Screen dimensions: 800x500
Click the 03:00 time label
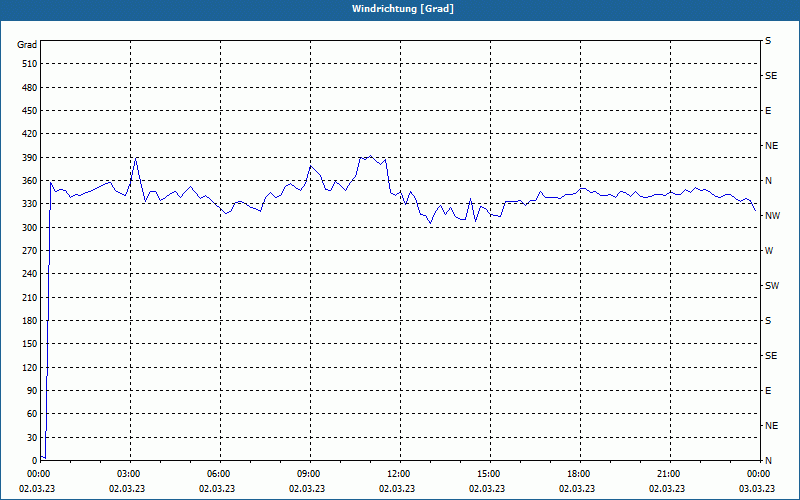[x=128, y=474]
